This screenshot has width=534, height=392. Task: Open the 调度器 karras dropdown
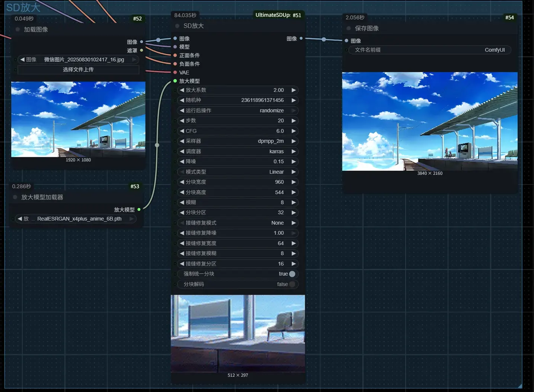pos(238,151)
